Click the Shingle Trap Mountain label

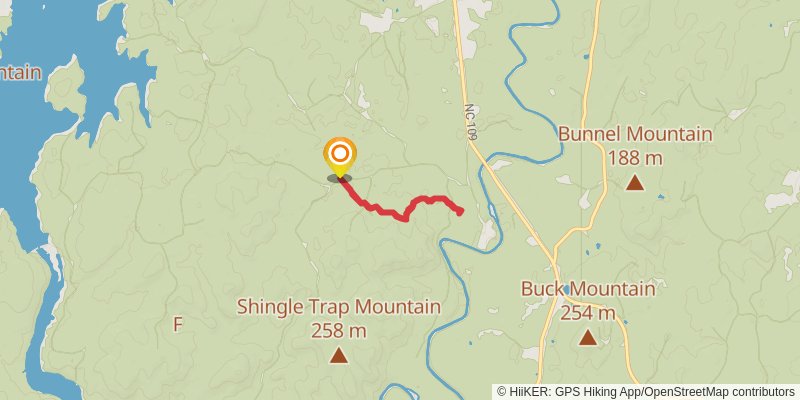pos(339,307)
